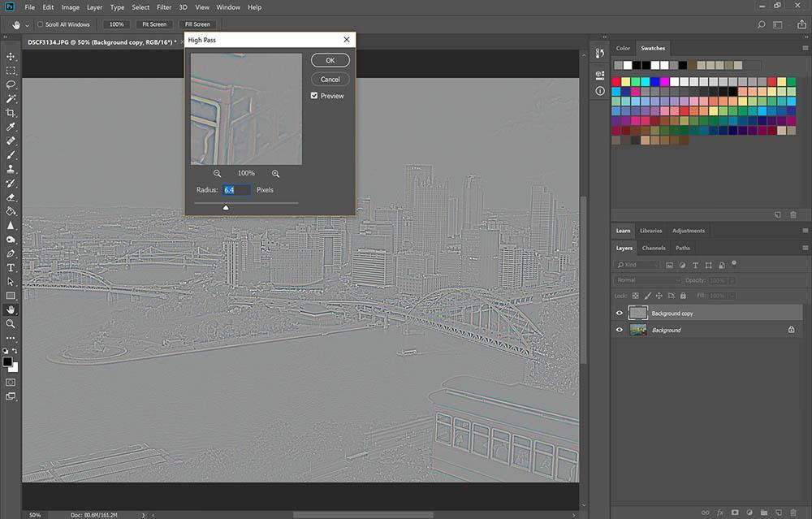
Task: Open the Layers panel flyout menu
Action: point(805,248)
